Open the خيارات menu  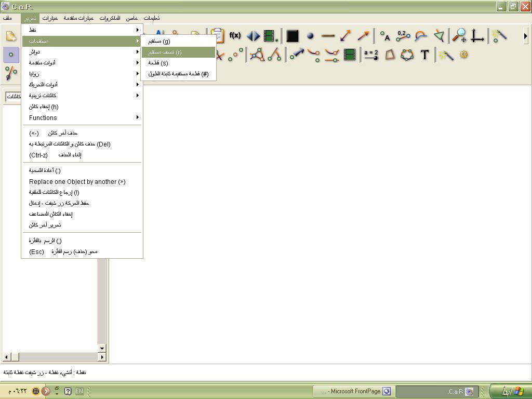50,18
